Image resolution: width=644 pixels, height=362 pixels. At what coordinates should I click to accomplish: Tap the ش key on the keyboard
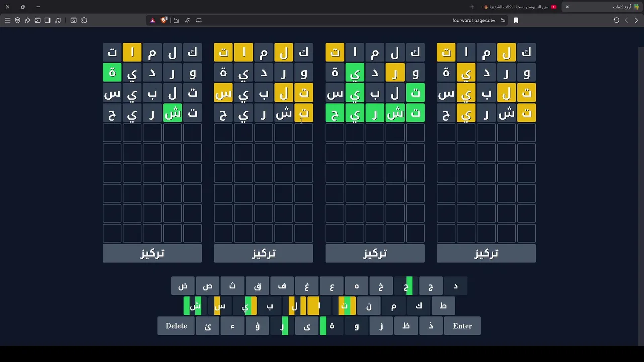pyautogui.click(x=195, y=306)
